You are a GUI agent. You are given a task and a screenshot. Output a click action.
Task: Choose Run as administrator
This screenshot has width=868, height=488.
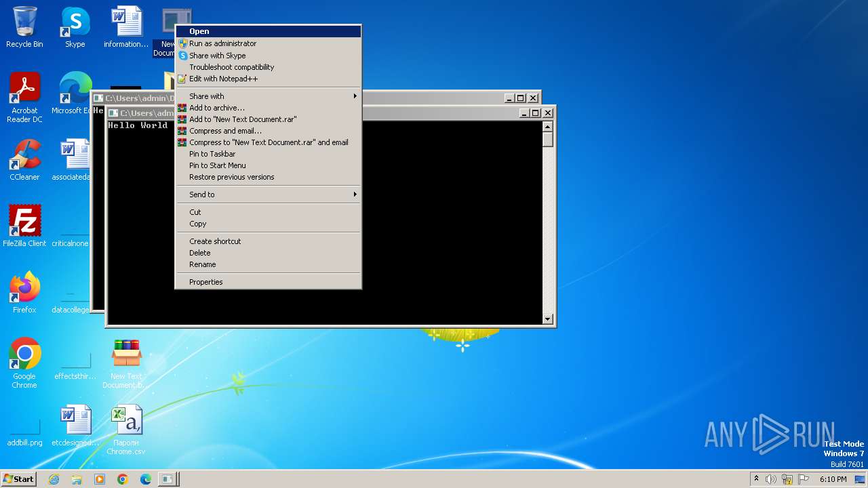tap(268, 43)
